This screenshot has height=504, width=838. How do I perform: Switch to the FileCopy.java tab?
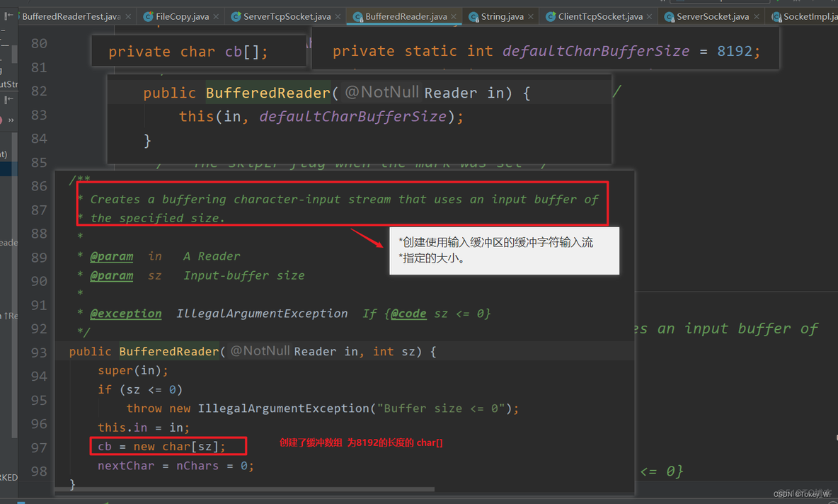tap(182, 17)
